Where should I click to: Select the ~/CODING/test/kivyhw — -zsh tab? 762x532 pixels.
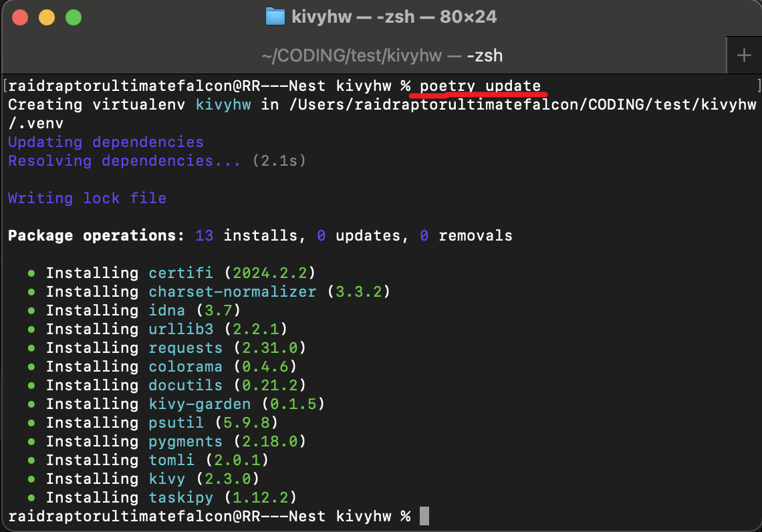382,55
